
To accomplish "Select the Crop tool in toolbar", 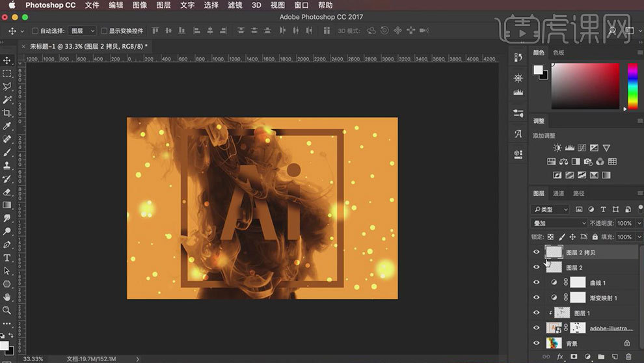I will click(x=7, y=113).
